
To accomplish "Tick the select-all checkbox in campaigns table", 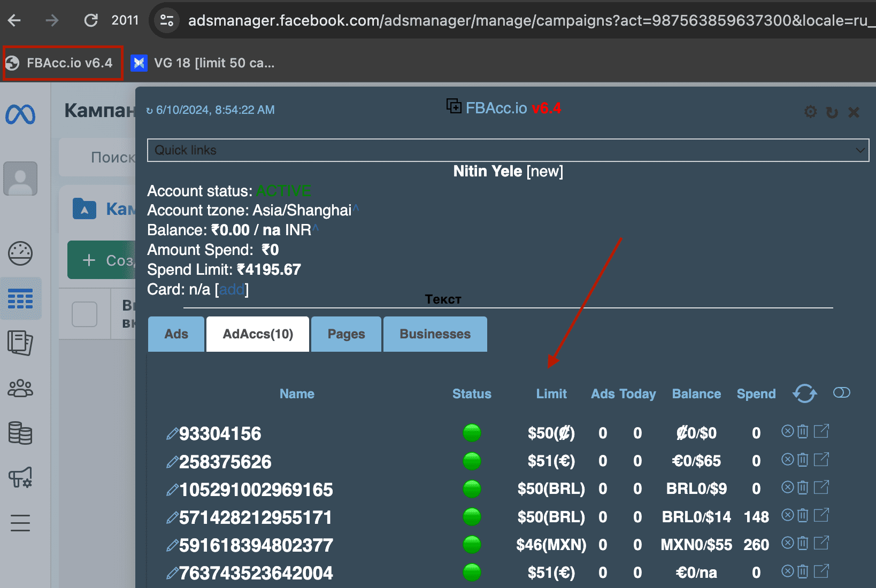I will [x=84, y=314].
